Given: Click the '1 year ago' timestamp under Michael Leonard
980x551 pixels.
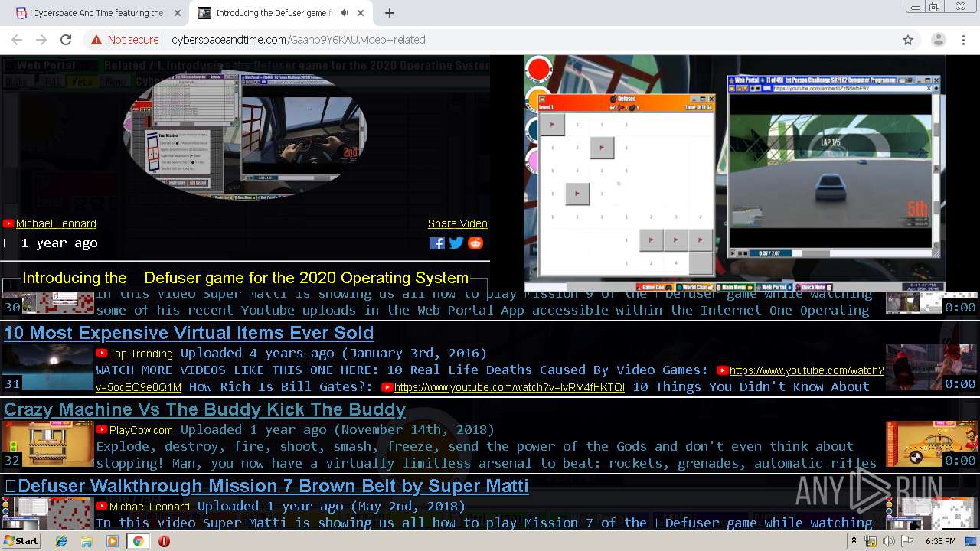Looking at the screenshot, I should (x=59, y=243).
